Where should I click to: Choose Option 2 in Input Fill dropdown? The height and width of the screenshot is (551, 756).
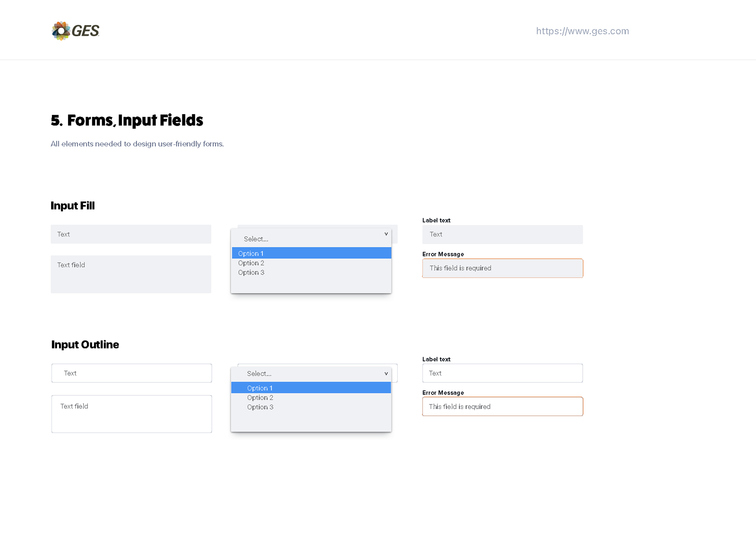click(x=311, y=263)
